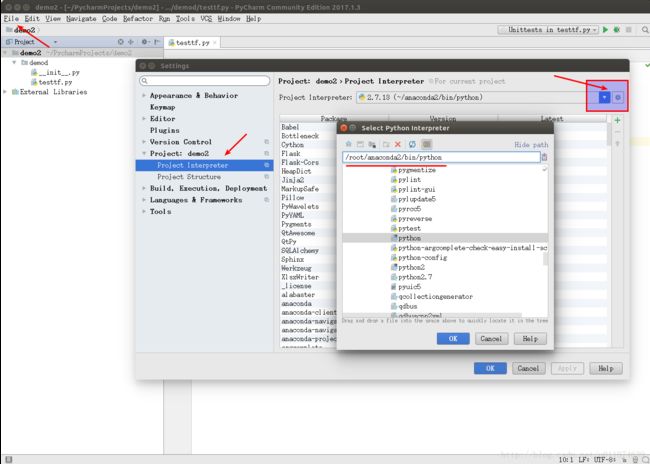Open the VCS menu

[x=206, y=19]
